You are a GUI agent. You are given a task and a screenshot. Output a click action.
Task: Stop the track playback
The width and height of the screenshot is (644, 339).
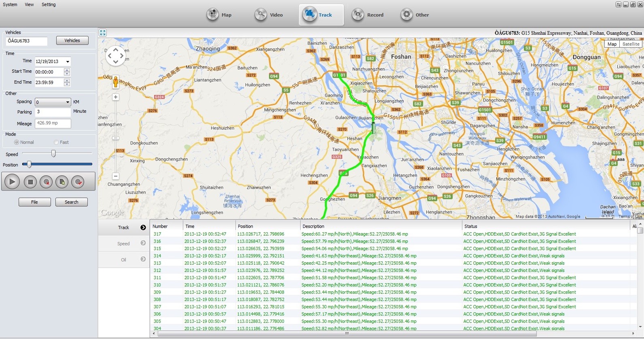(30, 182)
